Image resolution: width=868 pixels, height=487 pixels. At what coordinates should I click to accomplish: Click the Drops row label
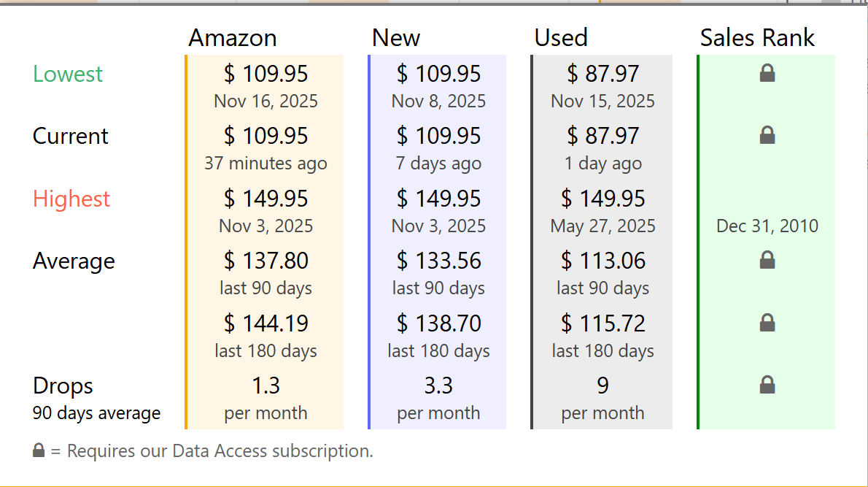coord(63,386)
